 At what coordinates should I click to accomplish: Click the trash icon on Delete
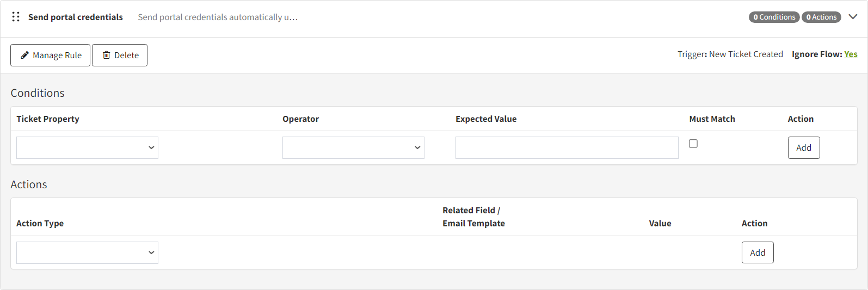click(x=107, y=55)
